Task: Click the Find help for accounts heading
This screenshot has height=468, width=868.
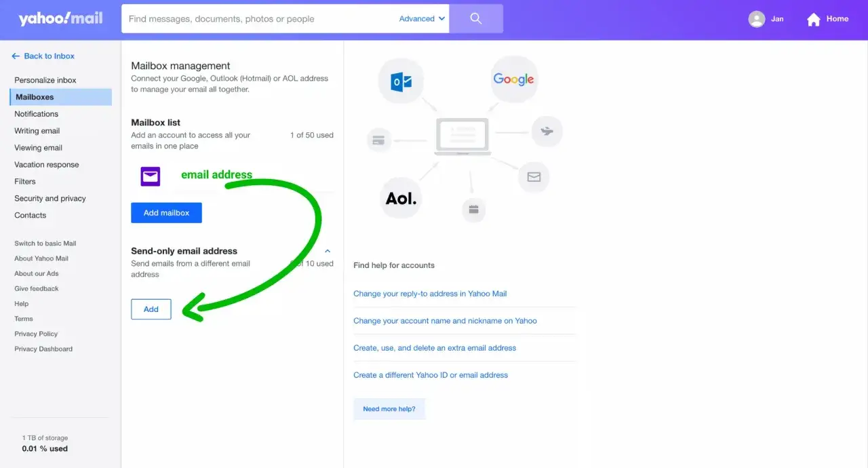Action: point(394,265)
